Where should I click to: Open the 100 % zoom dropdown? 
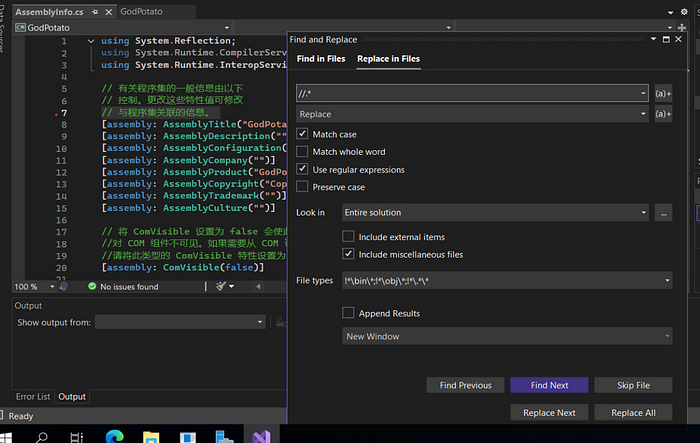52,286
